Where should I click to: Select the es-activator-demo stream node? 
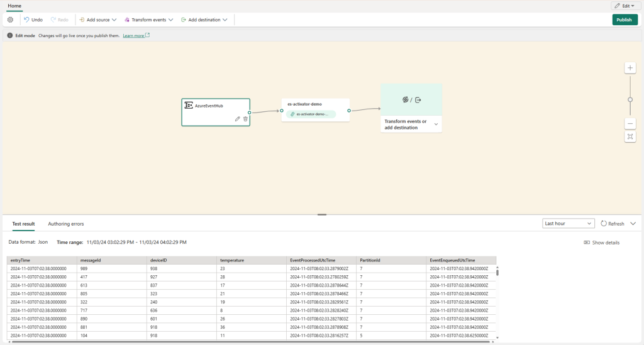316,110
